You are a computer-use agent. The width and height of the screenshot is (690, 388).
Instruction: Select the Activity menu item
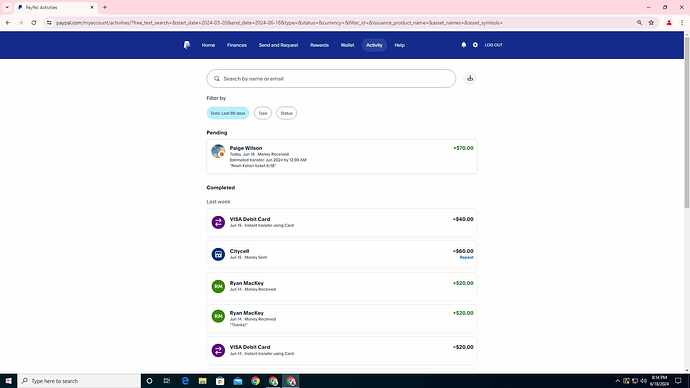click(374, 45)
